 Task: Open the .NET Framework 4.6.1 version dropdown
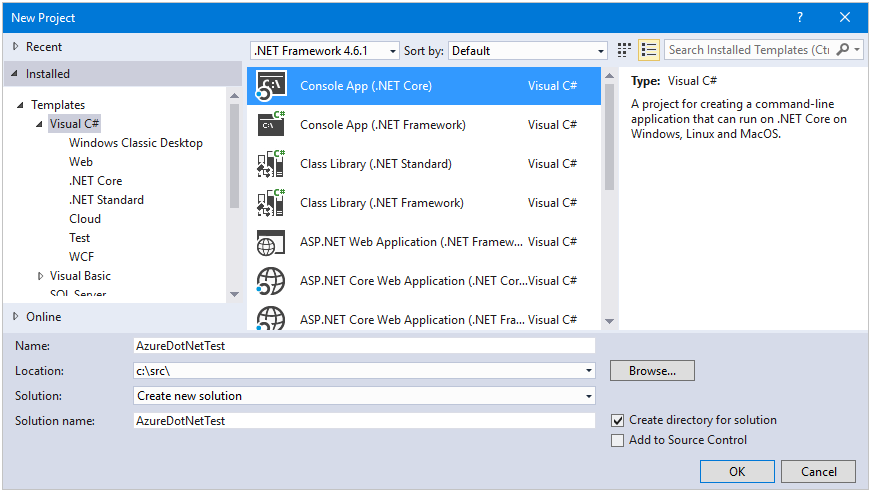[324, 51]
